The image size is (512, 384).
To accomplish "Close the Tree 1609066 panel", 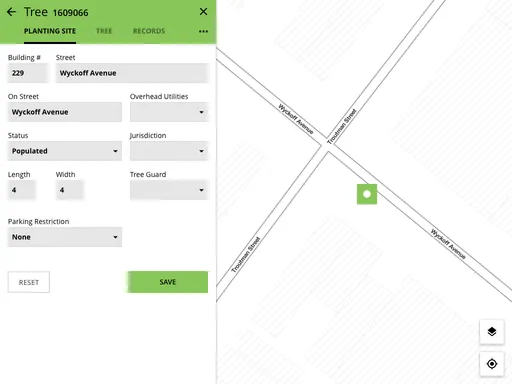I will click(203, 12).
